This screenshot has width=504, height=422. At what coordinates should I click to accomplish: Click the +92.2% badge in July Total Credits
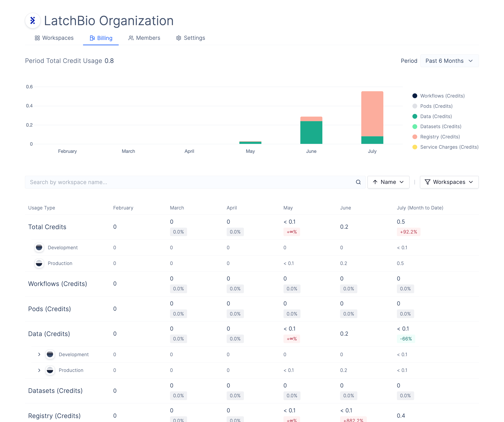click(x=408, y=232)
